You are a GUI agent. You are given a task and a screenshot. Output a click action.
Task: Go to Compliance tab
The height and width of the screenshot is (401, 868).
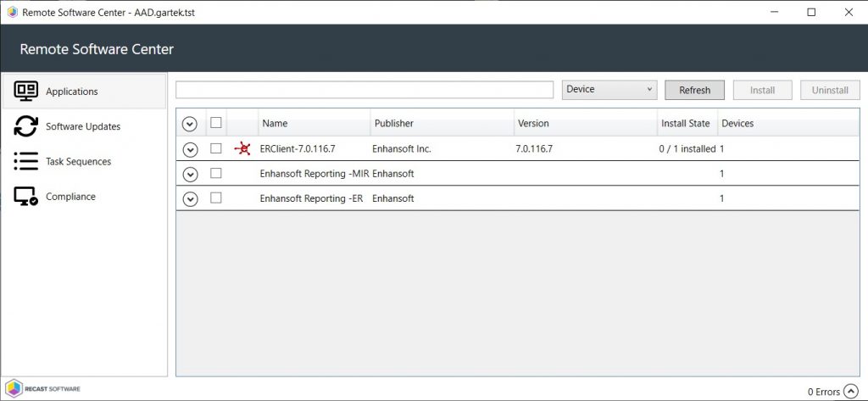(83, 197)
